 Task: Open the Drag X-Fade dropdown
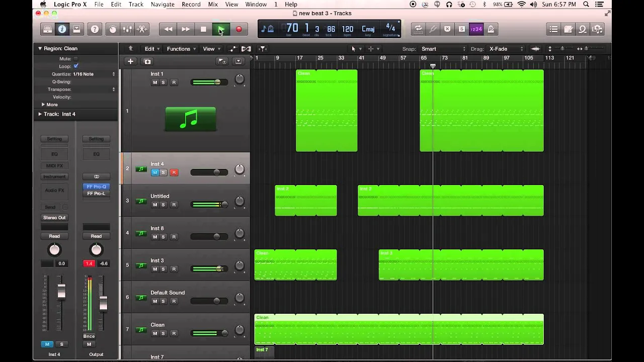click(x=506, y=49)
